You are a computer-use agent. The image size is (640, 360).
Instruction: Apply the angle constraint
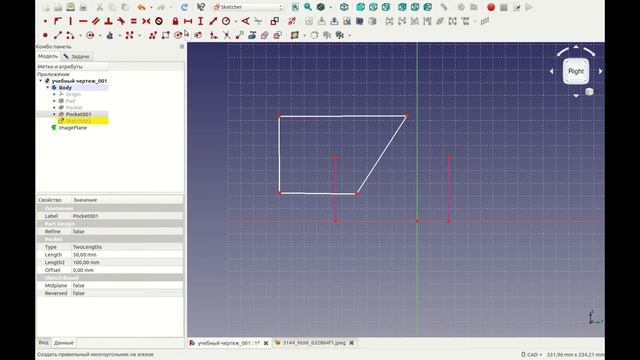[x=245, y=21]
